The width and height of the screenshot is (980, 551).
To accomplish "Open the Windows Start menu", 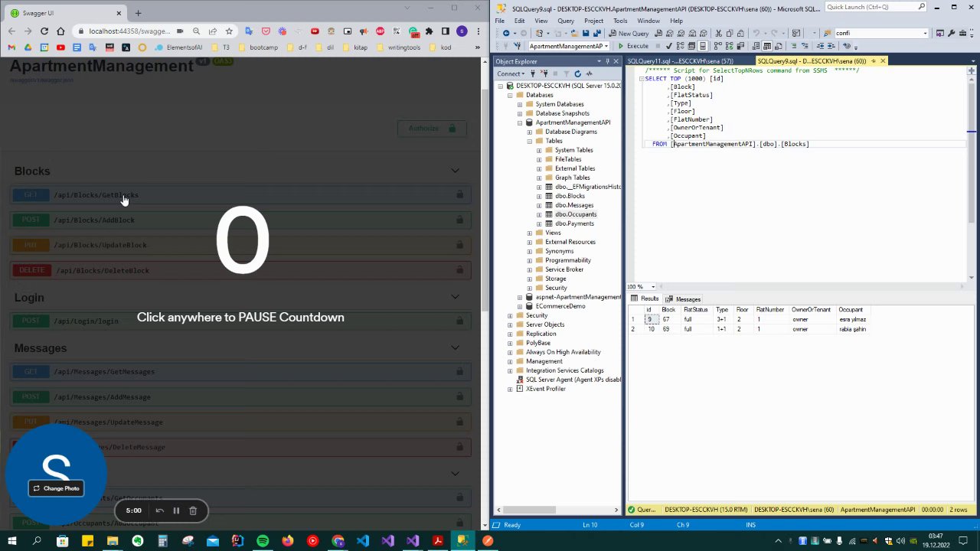I will point(11,541).
